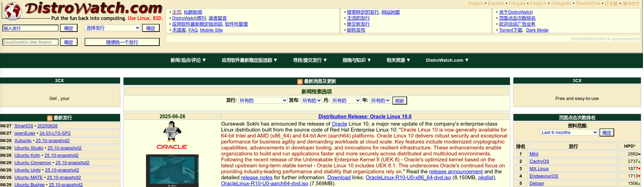This screenshot has width=644, height=187.
Task: Expand the 应用软件最新稳定版追踪 menu
Action: (250, 60)
